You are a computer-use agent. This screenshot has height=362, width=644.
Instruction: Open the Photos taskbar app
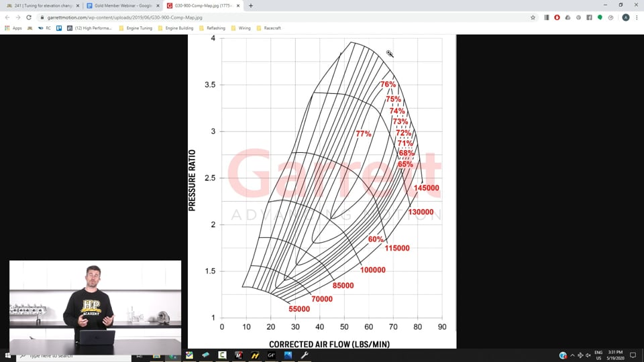288,355
